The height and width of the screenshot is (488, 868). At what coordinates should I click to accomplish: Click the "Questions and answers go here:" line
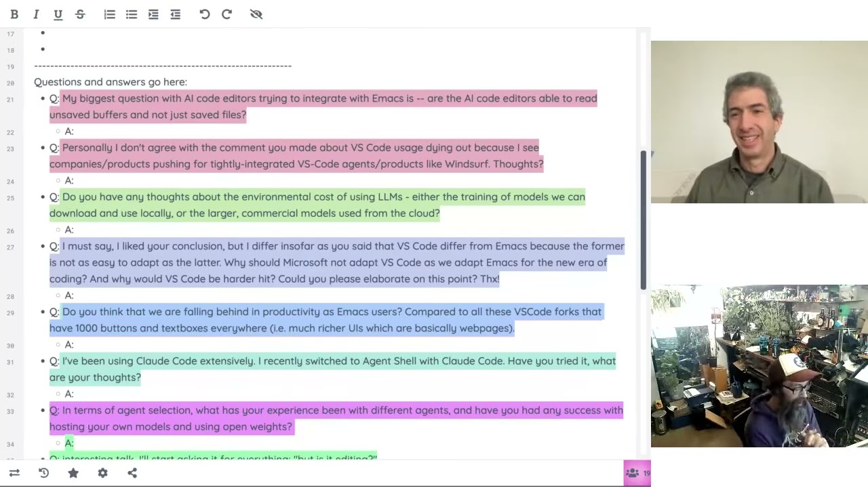click(x=111, y=82)
